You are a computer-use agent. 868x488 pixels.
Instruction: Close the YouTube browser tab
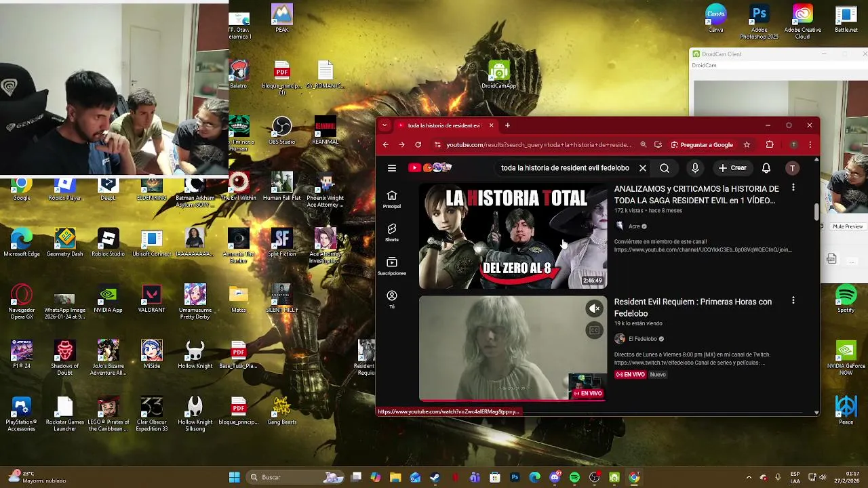coord(491,125)
